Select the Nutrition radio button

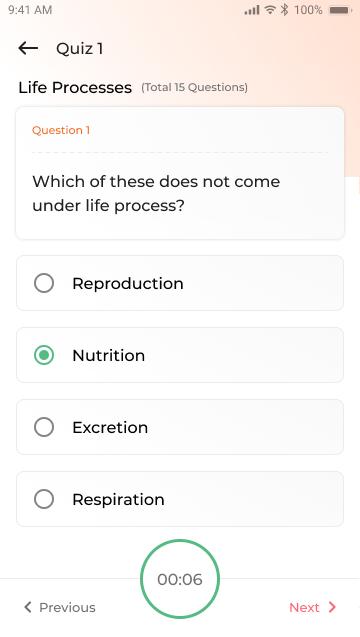click(x=44, y=355)
